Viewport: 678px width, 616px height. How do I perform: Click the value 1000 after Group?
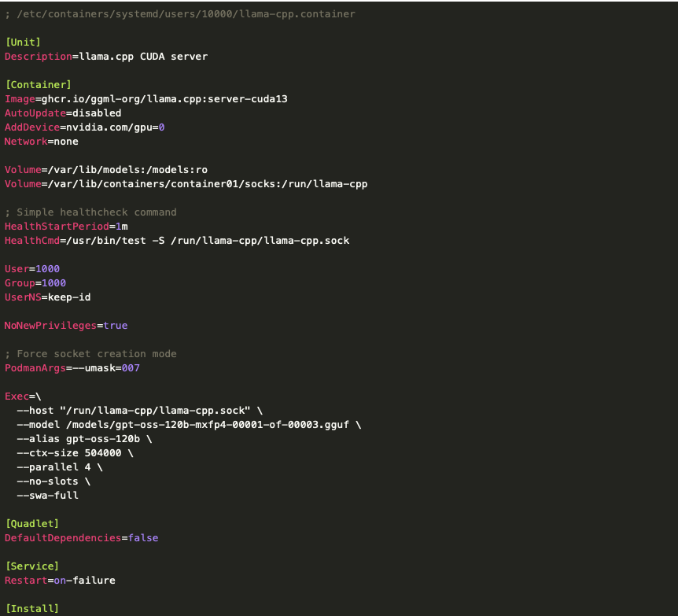(x=54, y=283)
